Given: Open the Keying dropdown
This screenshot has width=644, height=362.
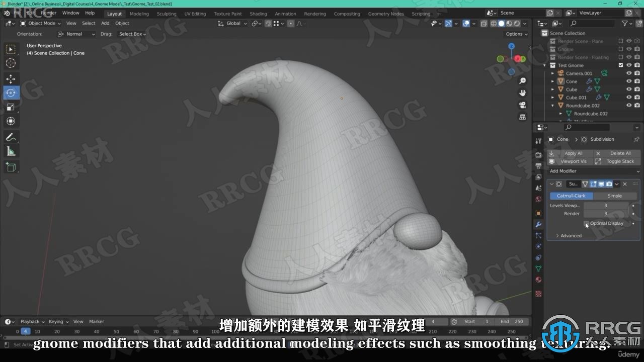Looking at the screenshot, I should point(59,322).
